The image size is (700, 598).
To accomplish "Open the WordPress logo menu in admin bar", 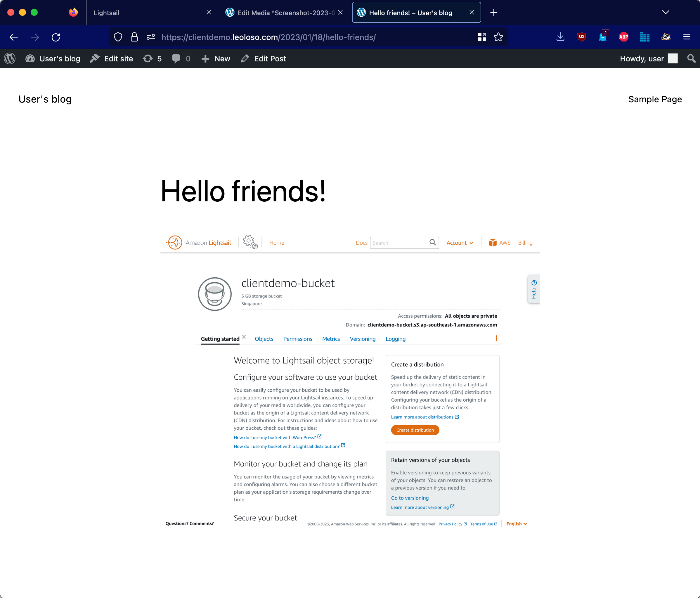I will pyautogui.click(x=9, y=58).
